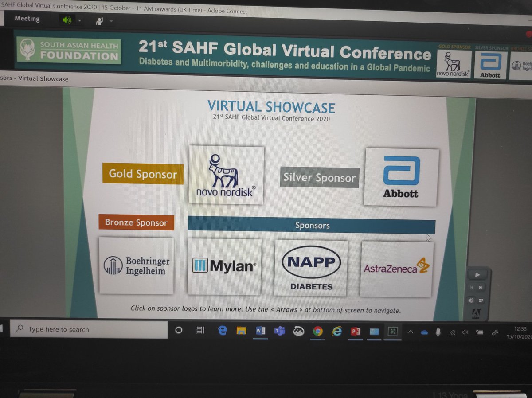Mute the green speaker icon in Adobe Connect
Screen dimensions: 532x398
click(x=67, y=20)
